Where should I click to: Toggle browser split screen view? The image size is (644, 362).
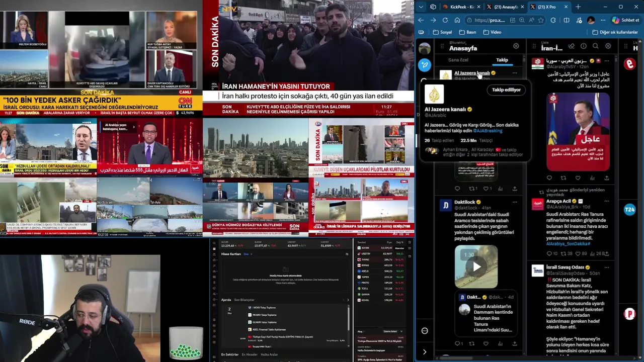(x=567, y=20)
